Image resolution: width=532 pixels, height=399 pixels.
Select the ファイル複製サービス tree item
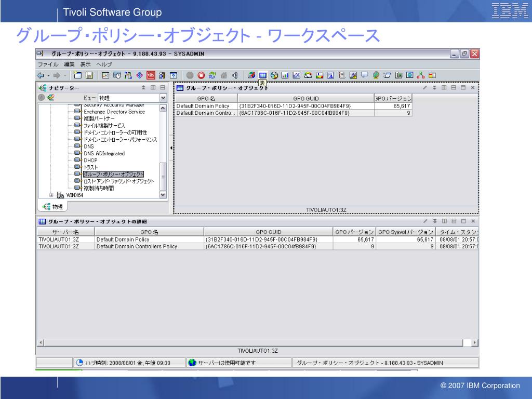pyautogui.click(x=104, y=126)
